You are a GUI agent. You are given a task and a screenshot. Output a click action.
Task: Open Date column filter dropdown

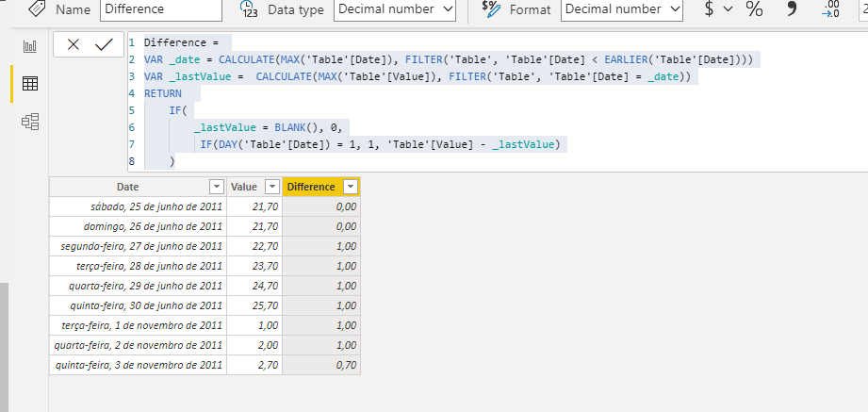point(217,187)
